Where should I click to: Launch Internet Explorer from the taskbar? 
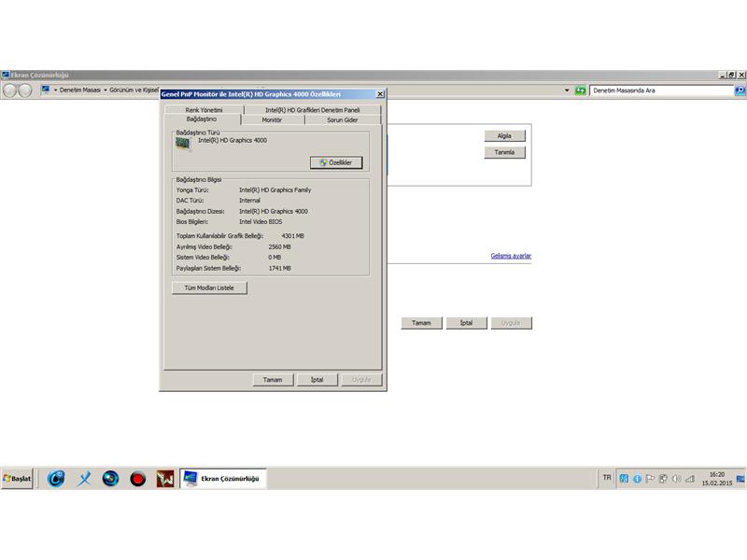click(x=56, y=479)
